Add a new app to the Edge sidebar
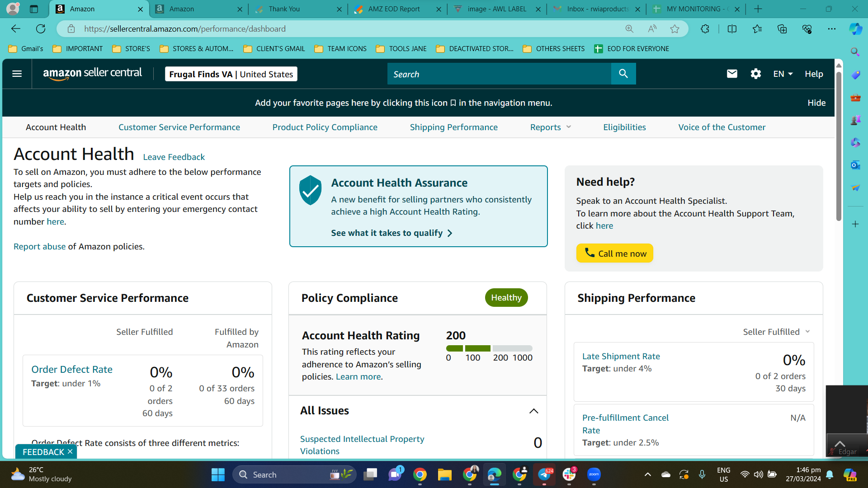The height and width of the screenshot is (488, 868). (855, 224)
